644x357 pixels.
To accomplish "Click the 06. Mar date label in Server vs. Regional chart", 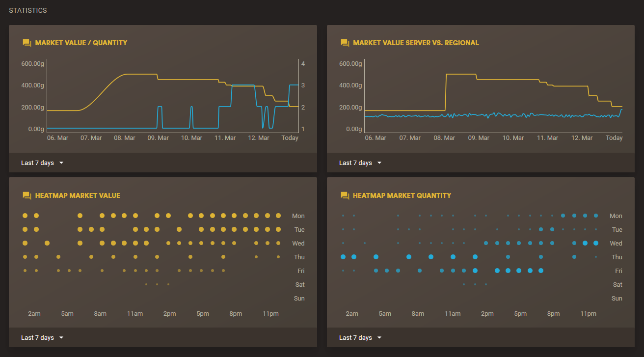I will tap(376, 138).
